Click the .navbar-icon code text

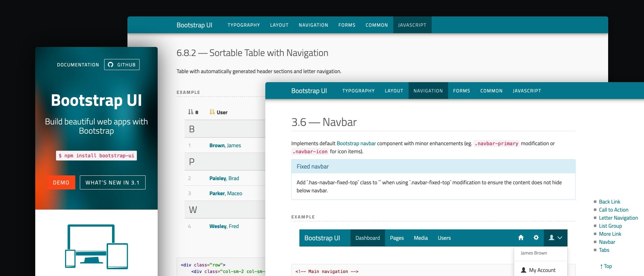310,152
